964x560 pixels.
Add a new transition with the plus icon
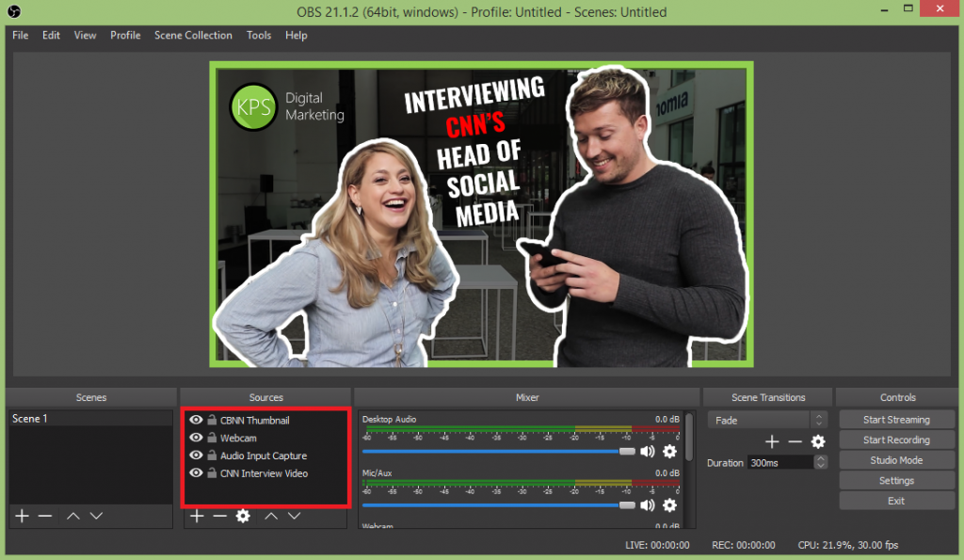point(771,440)
